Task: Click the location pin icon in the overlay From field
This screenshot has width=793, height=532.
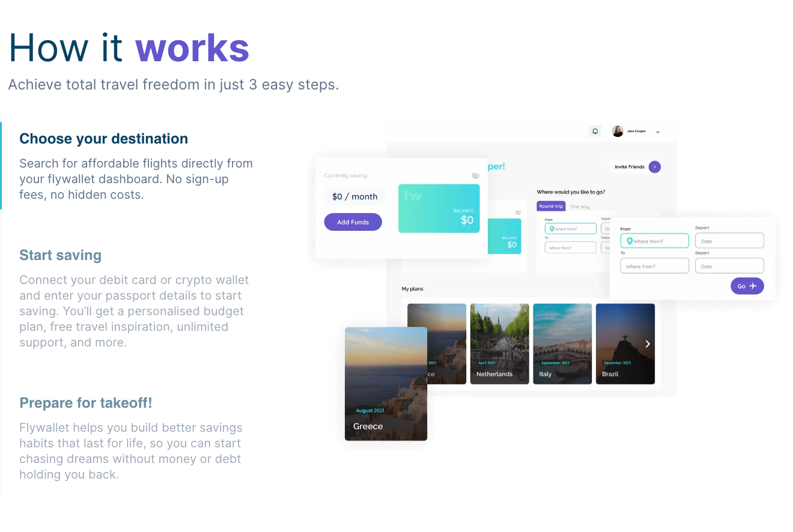Action: (630, 241)
